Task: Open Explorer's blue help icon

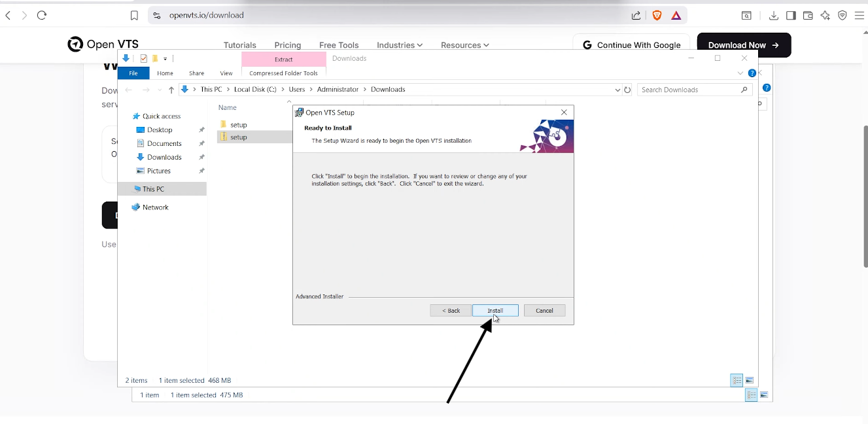Action: tap(752, 73)
